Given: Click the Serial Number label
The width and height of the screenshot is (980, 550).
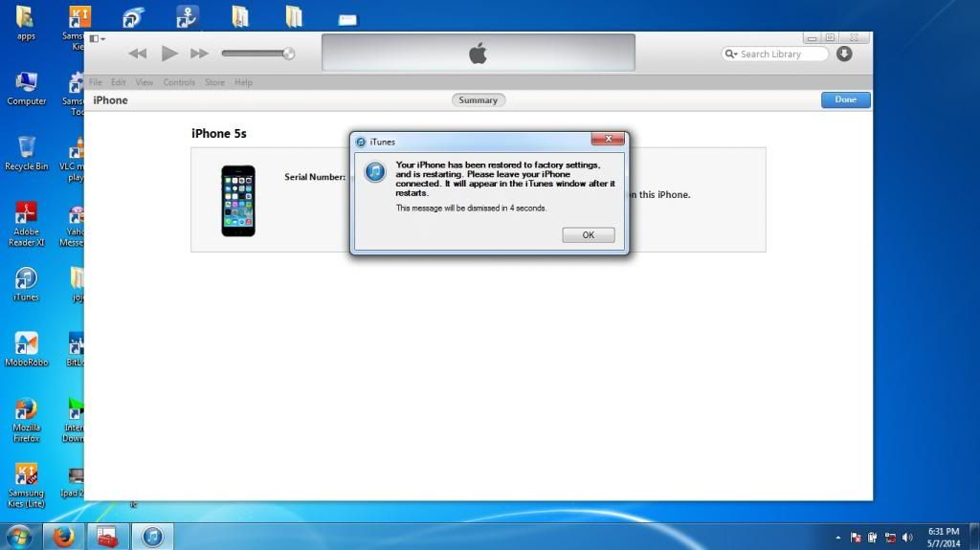Looking at the screenshot, I should [x=314, y=177].
